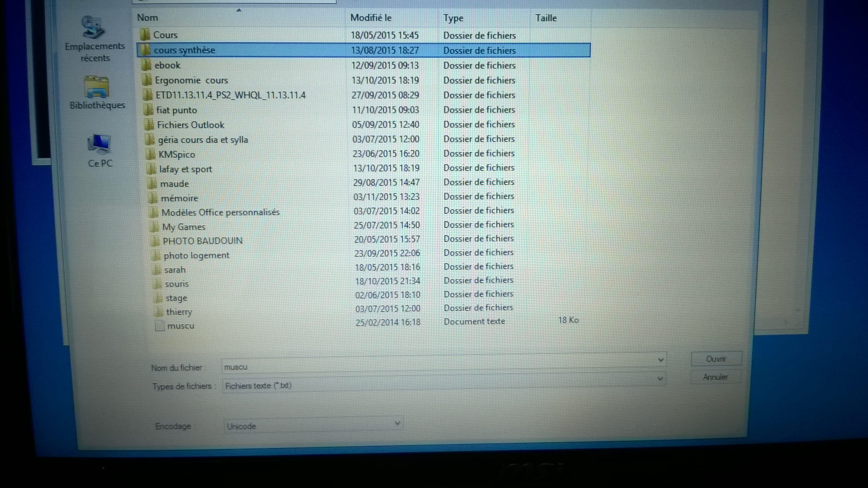Click the Fichiers Outlook folder icon
Viewport: 868px width, 488px height.
pyautogui.click(x=149, y=125)
